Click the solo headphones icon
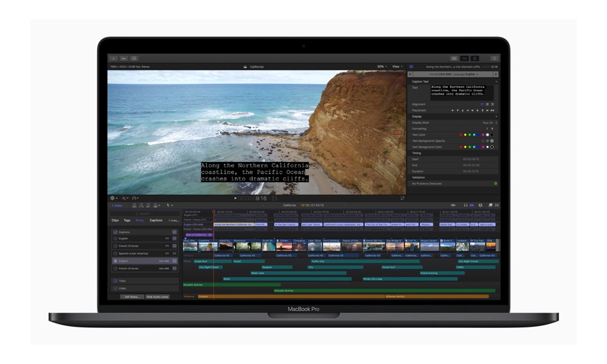This screenshot has width=607, height=364. (466, 206)
